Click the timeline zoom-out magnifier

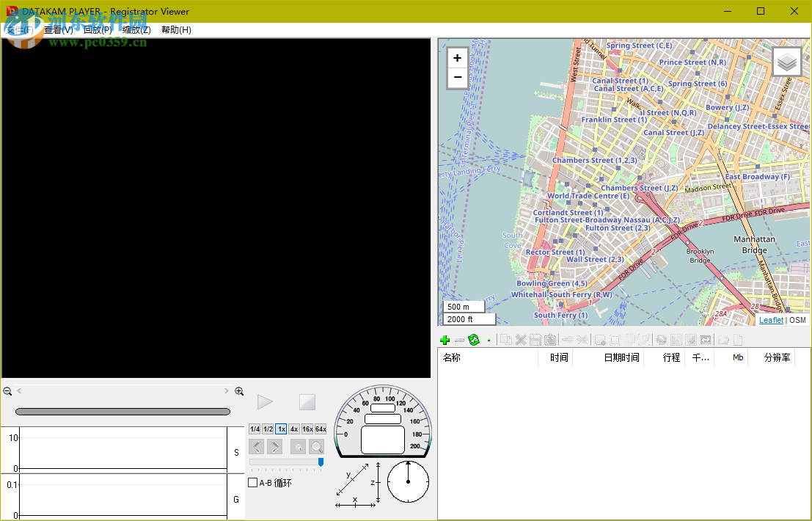[x=7, y=392]
